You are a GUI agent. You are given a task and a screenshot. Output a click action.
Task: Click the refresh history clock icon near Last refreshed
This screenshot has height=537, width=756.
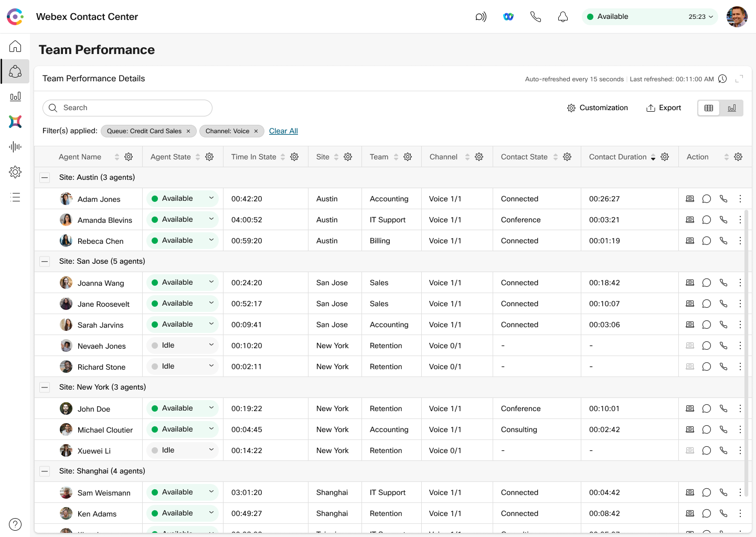click(722, 79)
